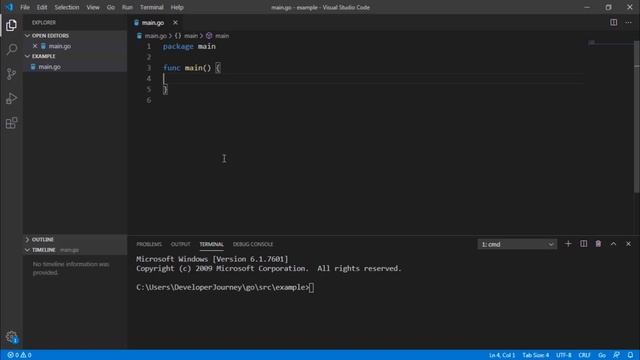640x360 pixels.
Task: Minimize the VS Code window
Action: 587,7
